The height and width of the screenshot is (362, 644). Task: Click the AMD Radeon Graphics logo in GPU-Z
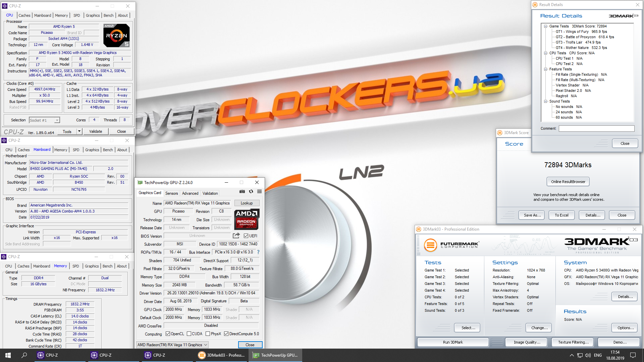coord(247,219)
